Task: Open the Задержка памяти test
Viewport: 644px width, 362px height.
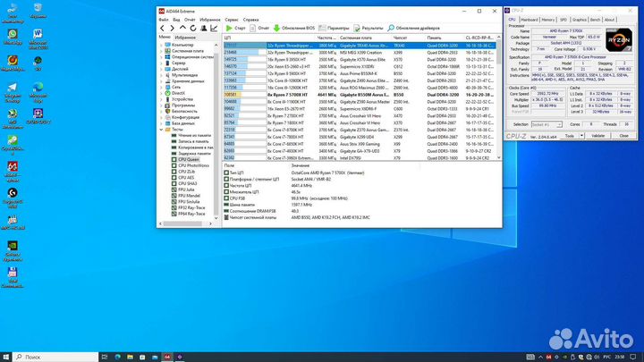Action: click(194, 154)
